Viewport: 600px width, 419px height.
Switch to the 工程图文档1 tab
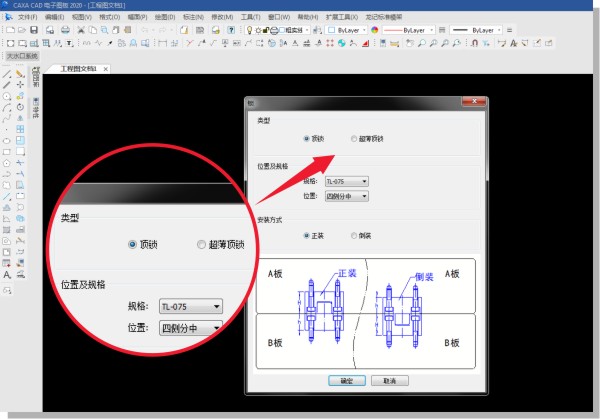pyautogui.click(x=78, y=69)
